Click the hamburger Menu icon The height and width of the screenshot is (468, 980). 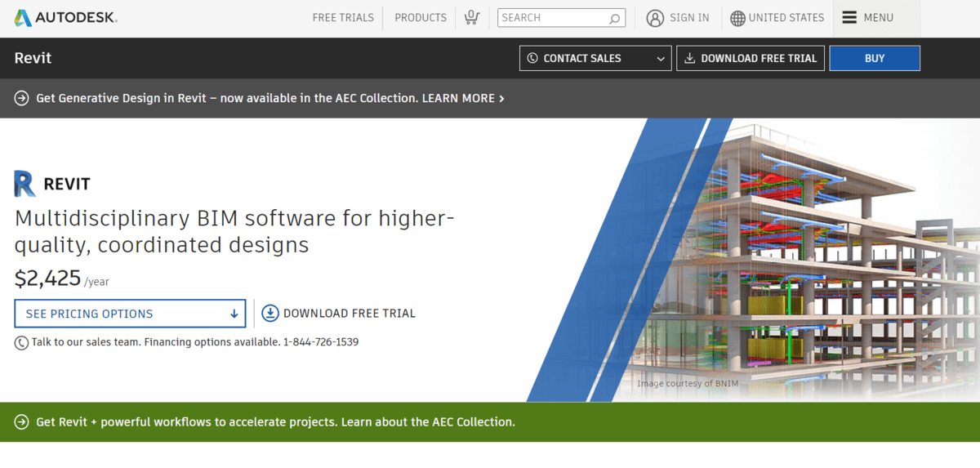849,17
